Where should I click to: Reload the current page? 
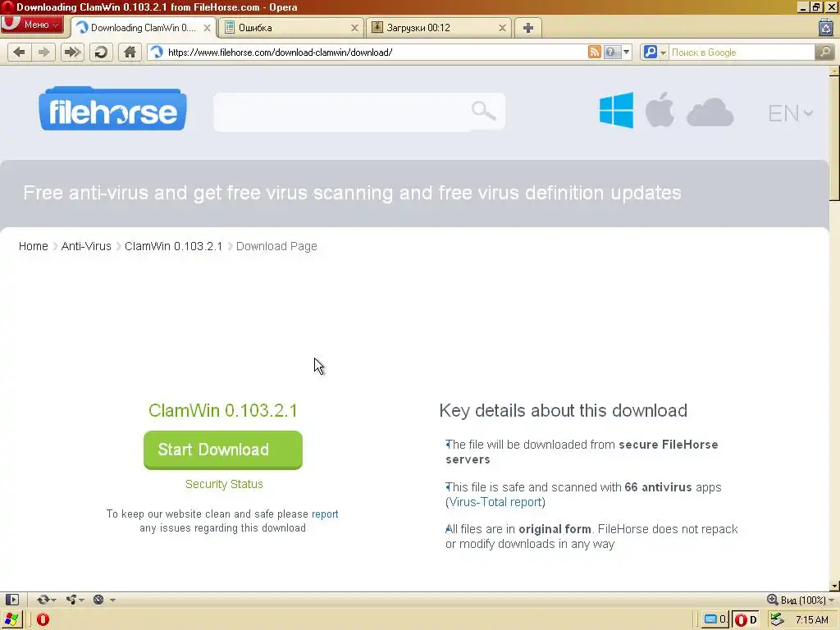click(101, 52)
